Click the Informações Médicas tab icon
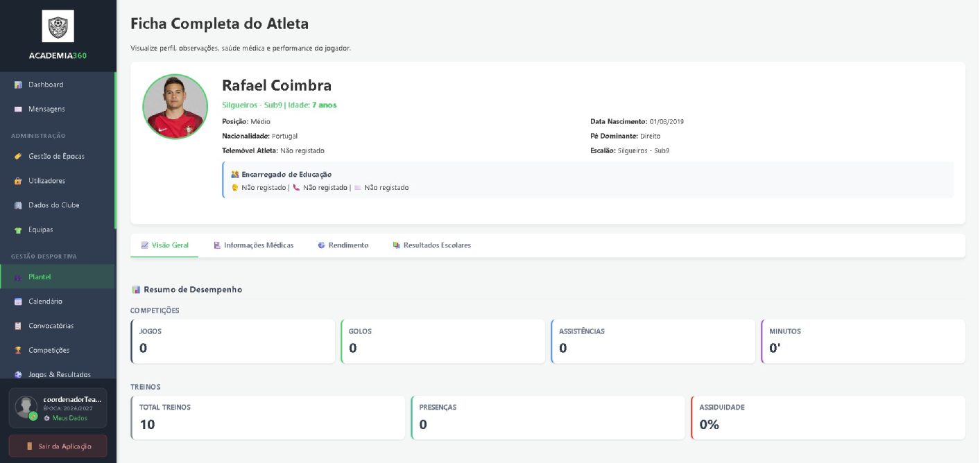980x463 pixels. coord(217,245)
